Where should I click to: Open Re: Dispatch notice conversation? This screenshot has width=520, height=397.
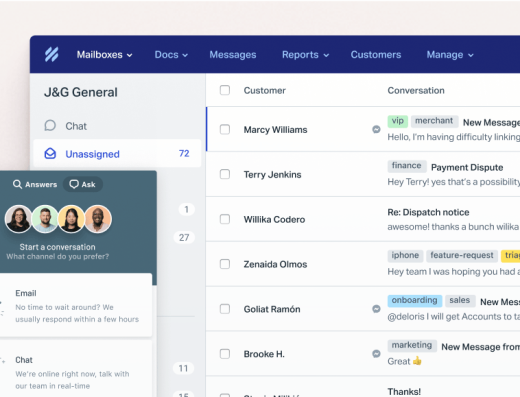428,212
